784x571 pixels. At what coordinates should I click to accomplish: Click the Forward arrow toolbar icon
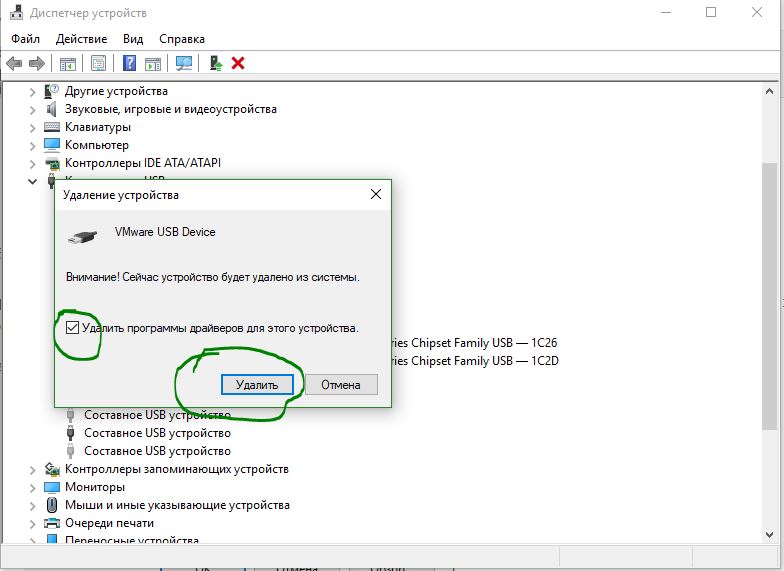click(x=37, y=64)
